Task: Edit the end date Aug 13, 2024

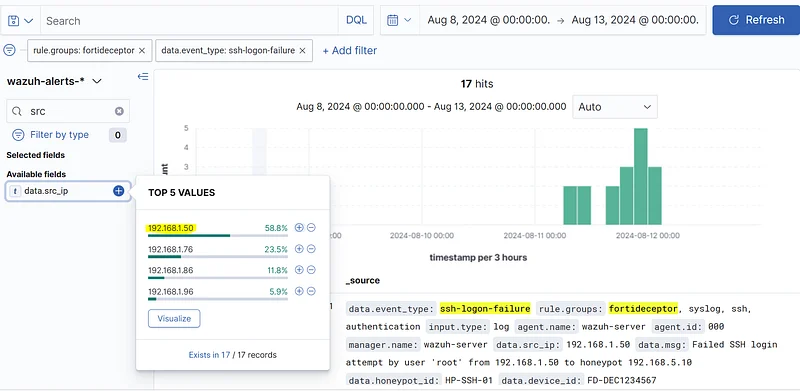Action: (635, 20)
